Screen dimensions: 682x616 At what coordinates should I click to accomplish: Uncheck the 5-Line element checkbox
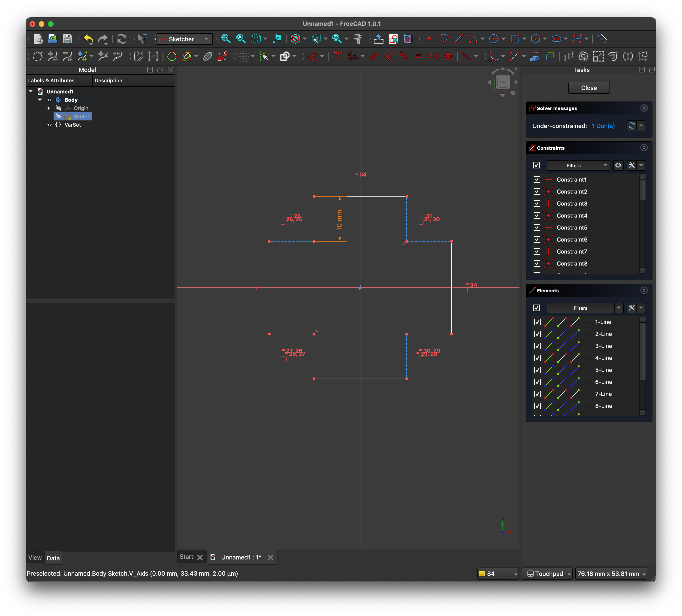(x=537, y=370)
